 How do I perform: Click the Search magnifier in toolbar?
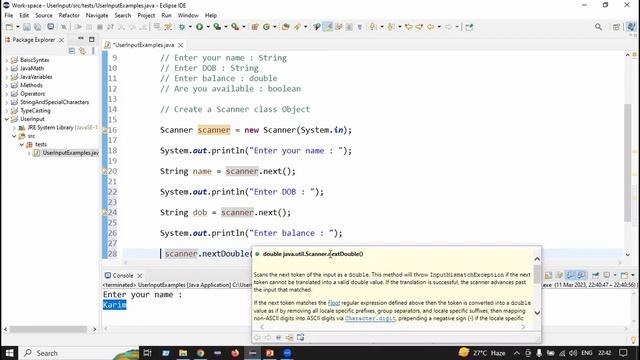pyautogui.click(x=598, y=27)
